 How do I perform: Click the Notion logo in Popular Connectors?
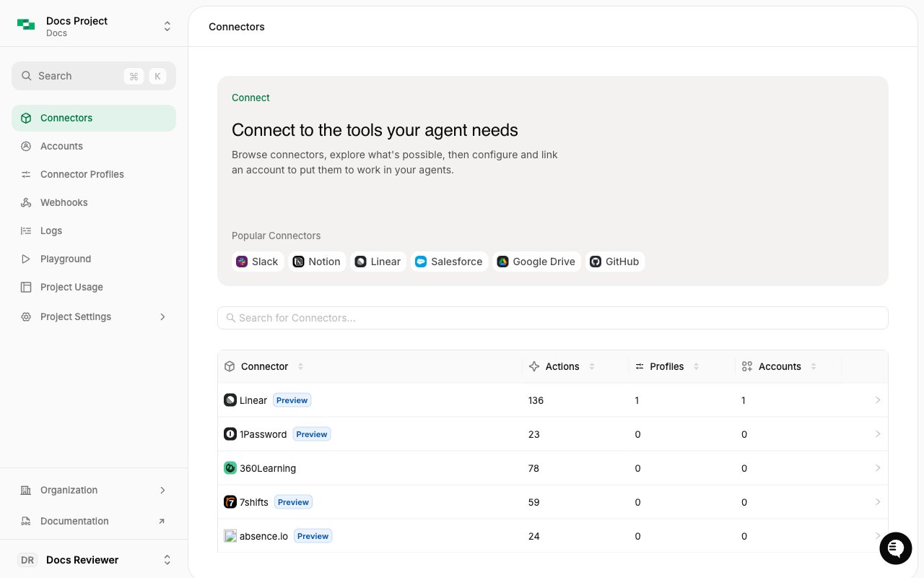click(x=298, y=262)
